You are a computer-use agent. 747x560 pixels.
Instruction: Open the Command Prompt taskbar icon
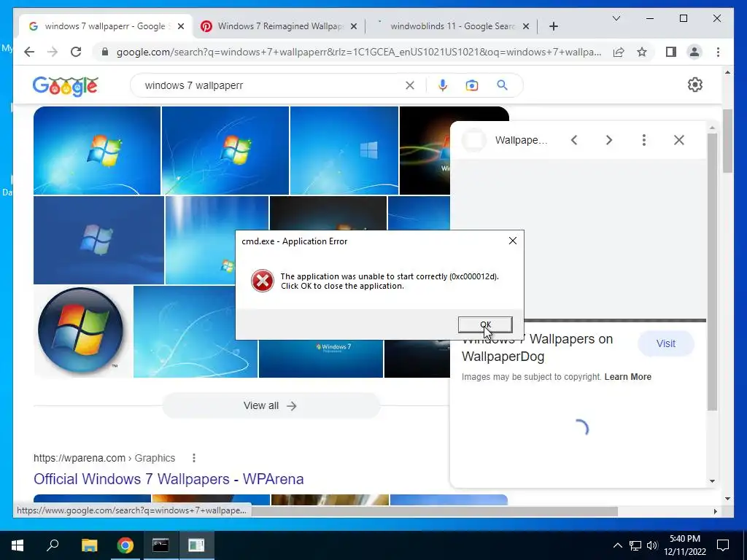coord(160,545)
